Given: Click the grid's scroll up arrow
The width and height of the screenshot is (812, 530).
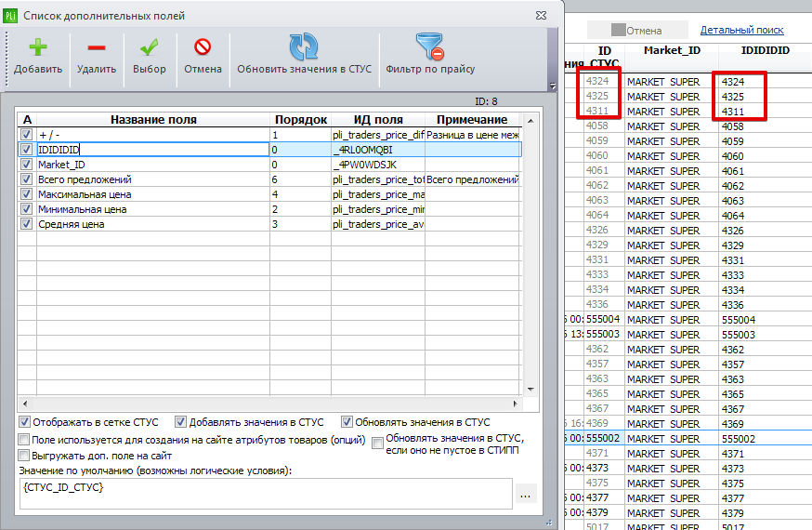Looking at the screenshot, I should 530,121.
